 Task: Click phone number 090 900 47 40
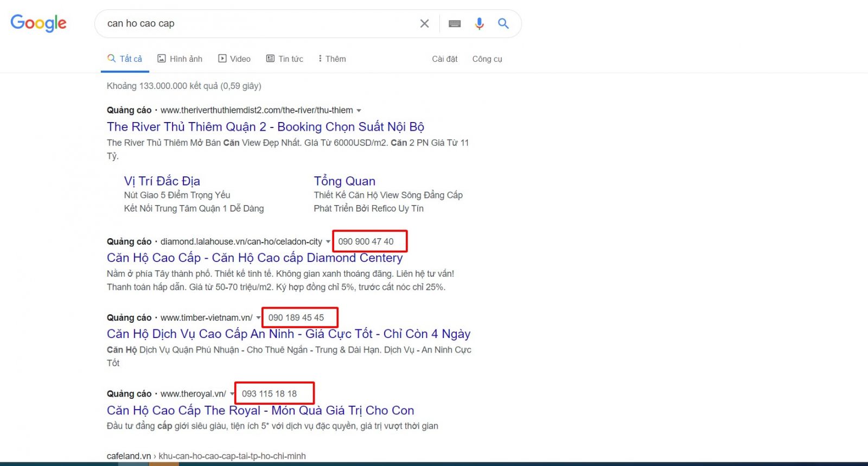(366, 241)
